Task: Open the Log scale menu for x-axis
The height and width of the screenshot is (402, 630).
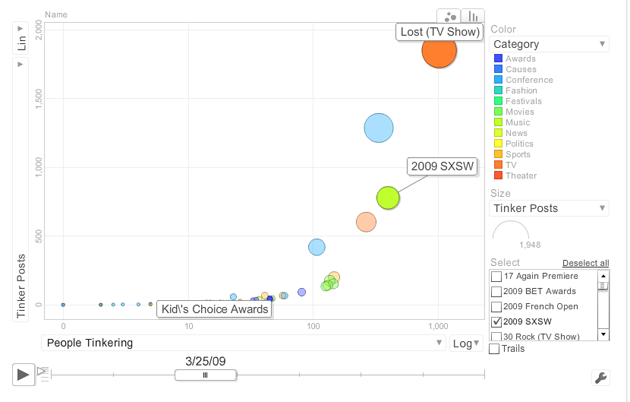Action: tap(466, 343)
